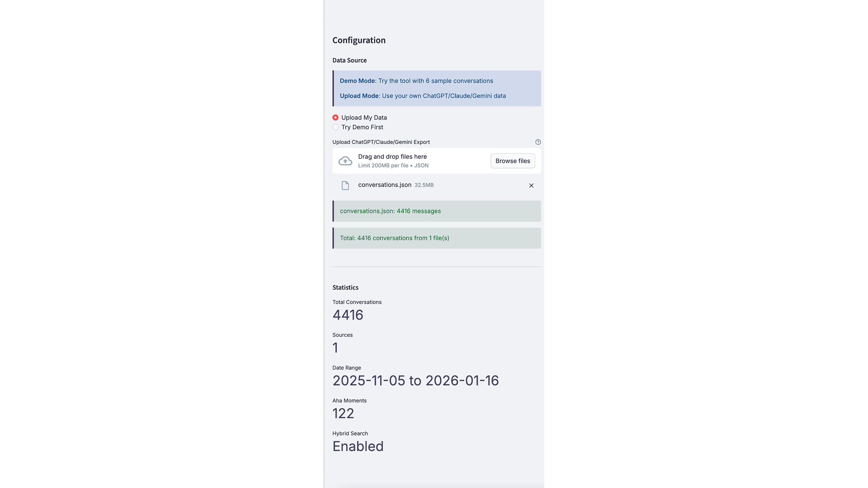This screenshot has width=868, height=488.
Task: Click the 32.5MB file size label
Action: click(424, 185)
